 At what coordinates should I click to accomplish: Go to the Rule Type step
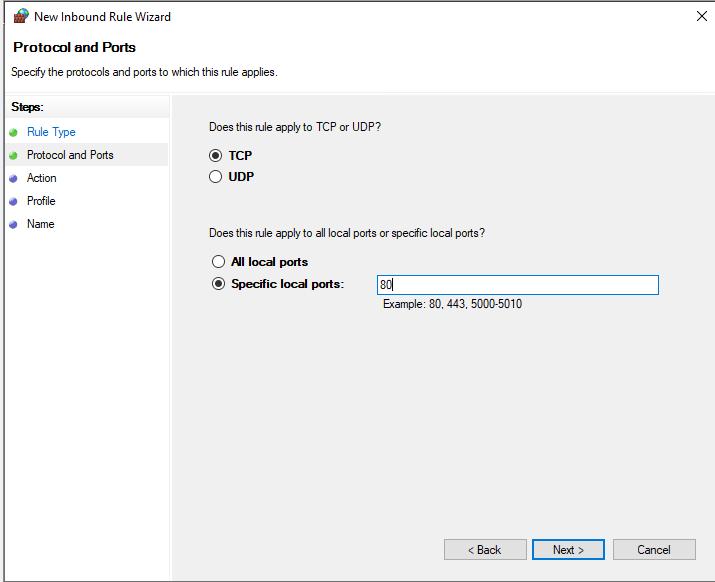pos(51,132)
